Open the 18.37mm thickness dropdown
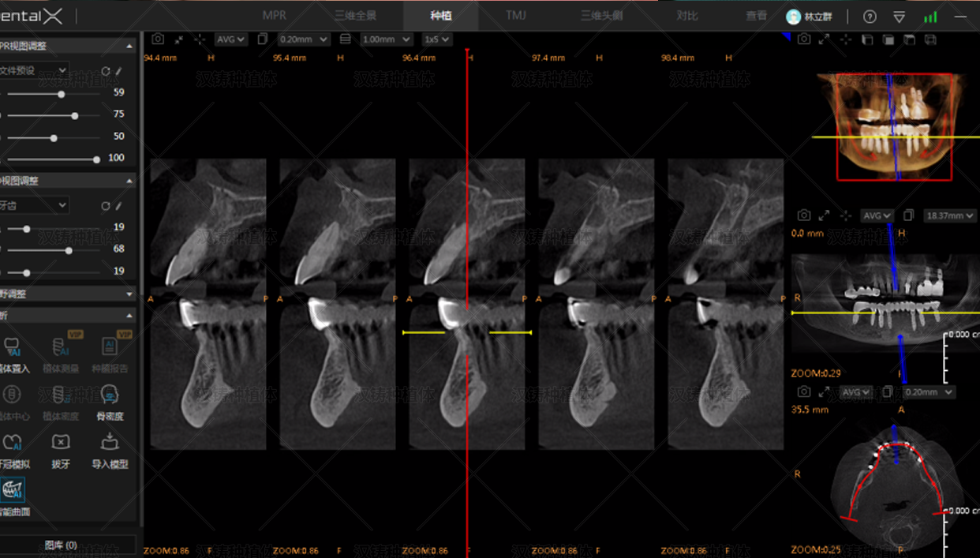The width and height of the screenshot is (980, 558). pos(950,215)
